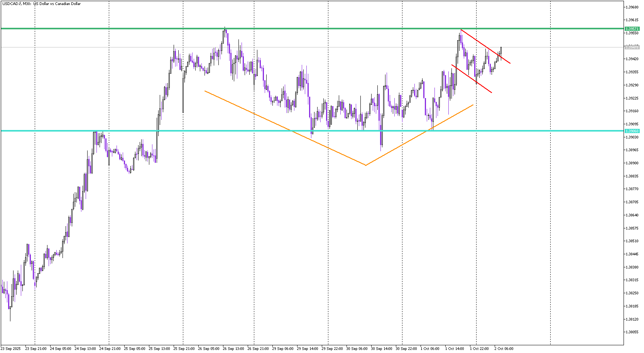This screenshot has width=644, height=353.
Task: Click the 26 Sep 05:00 time label
Action: pyautogui.click(x=209, y=349)
